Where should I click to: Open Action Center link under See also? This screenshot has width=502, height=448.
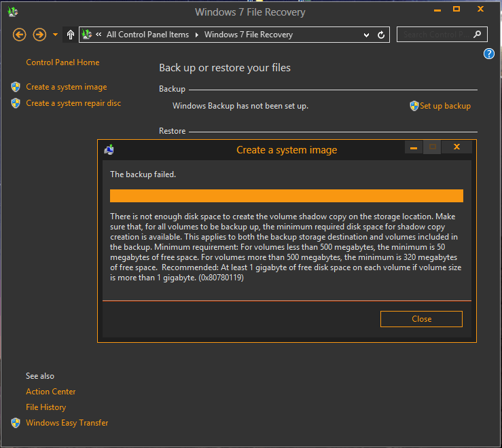(50, 392)
